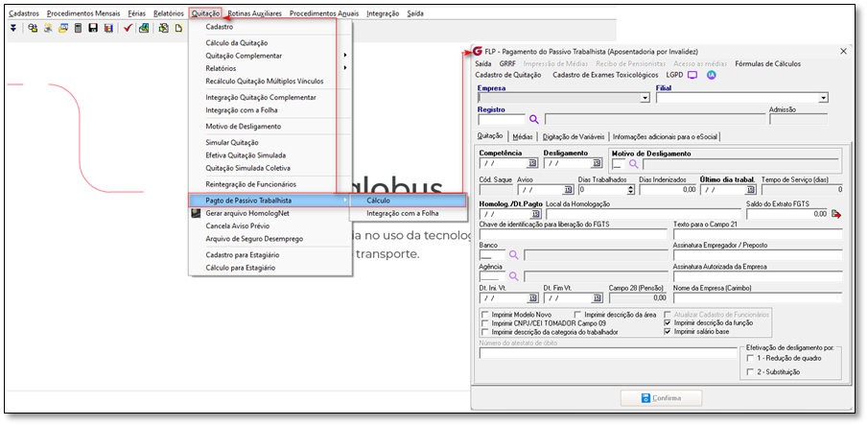The height and width of the screenshot is (426, 868).
Task: Click the purple monitor icon next to LGPD
Action: point(692,75)
